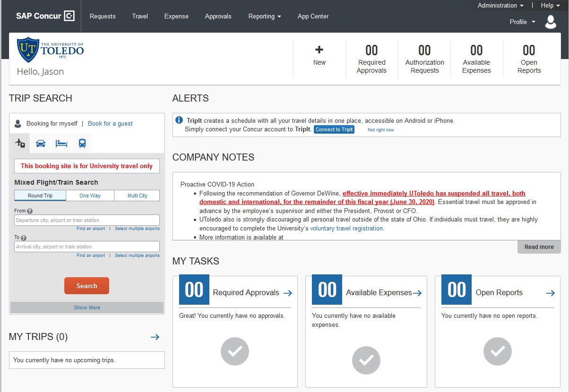Image resolution: width=569 pixels, height=392 pixels.
Task: Click Select multiple airports under To
Action: pyautogui.click(x=137, y=256)
